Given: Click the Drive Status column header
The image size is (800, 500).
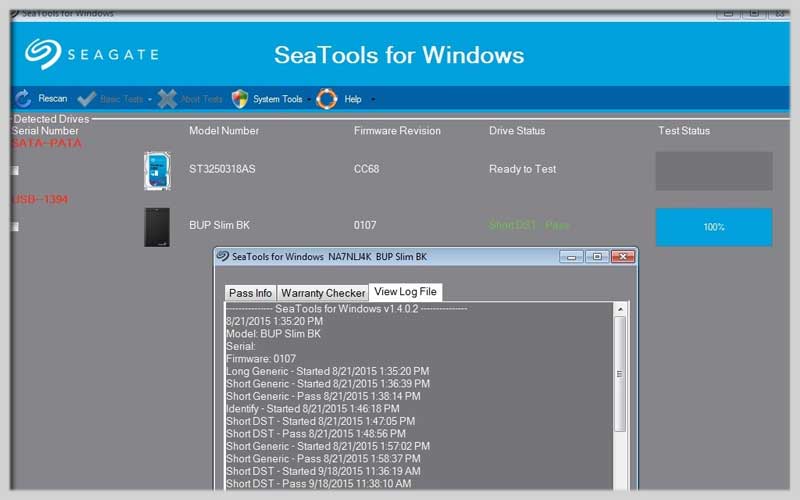Looking at the screenshot, I should 517,131.
